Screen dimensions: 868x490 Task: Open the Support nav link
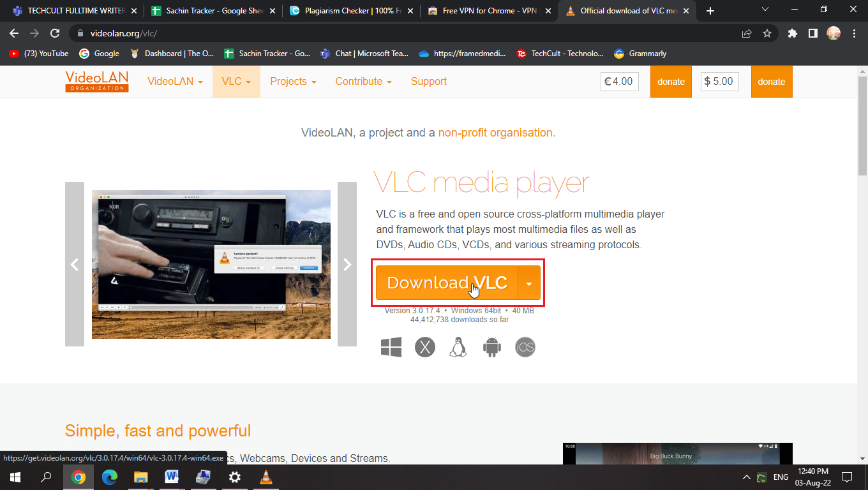click(x=428, y=81)
